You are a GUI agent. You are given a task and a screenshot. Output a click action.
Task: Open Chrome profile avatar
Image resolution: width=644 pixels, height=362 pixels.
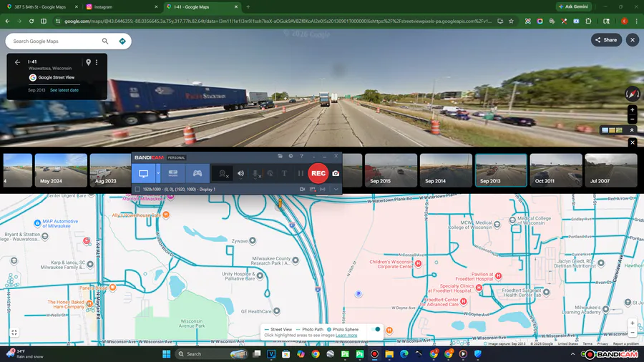[624, 21]
